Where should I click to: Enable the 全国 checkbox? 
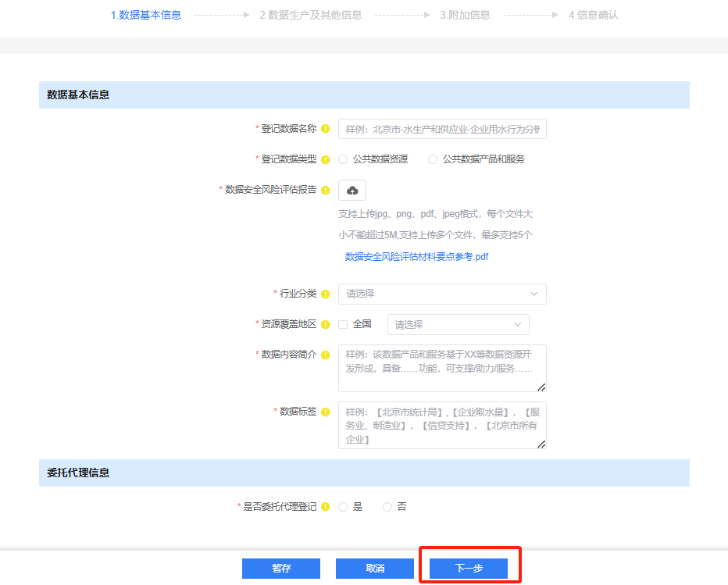pos(343,324)
